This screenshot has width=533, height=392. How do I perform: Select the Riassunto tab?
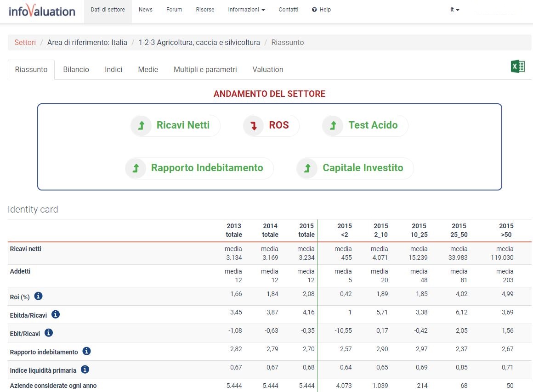(x=31, y=70)
